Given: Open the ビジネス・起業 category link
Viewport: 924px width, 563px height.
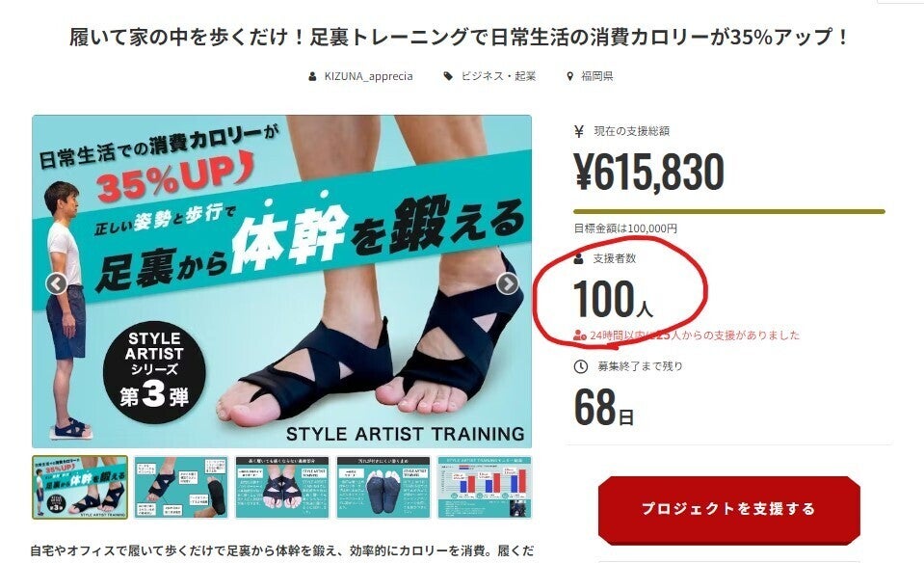Looking at the screenshot, I should click(x=498, y=76).
